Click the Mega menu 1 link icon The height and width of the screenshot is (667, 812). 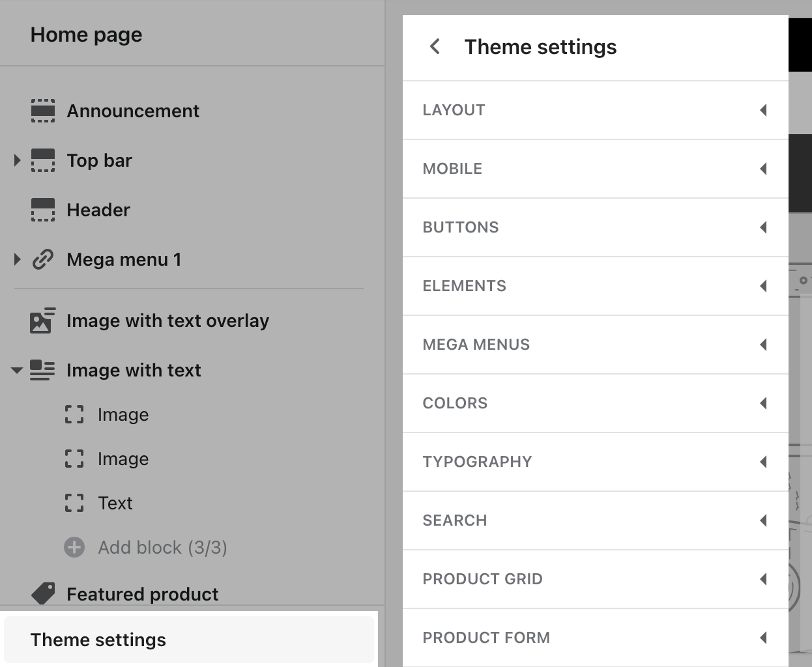tap(43, 259)
